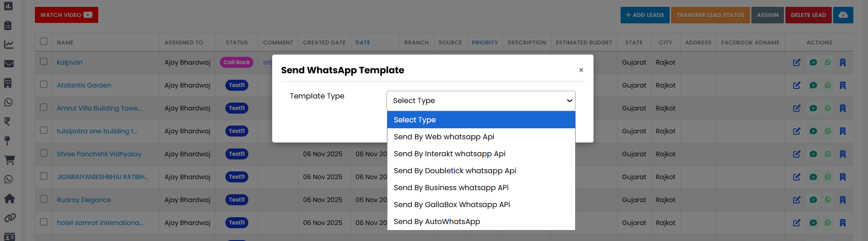Edit the Atalantis Garden lead

coord(797,85)
